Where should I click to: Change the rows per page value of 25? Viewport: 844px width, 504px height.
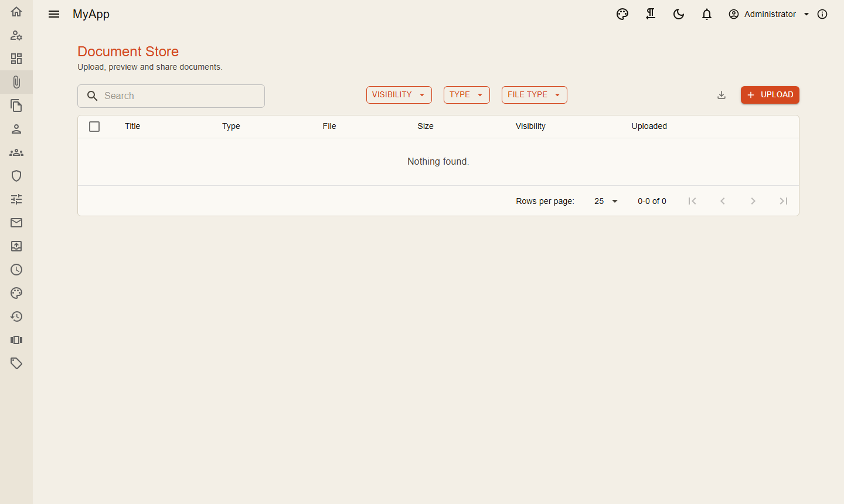(606, 201)
